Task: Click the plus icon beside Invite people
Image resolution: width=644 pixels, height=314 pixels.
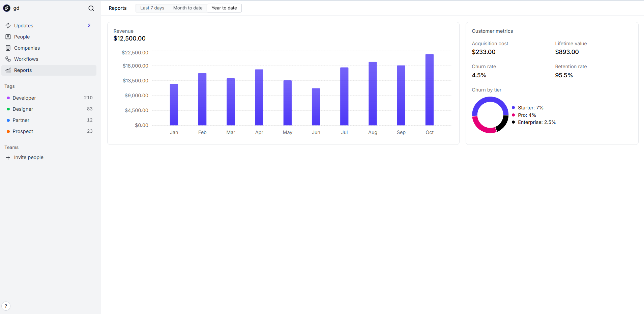Action: [x=8, y=157]
